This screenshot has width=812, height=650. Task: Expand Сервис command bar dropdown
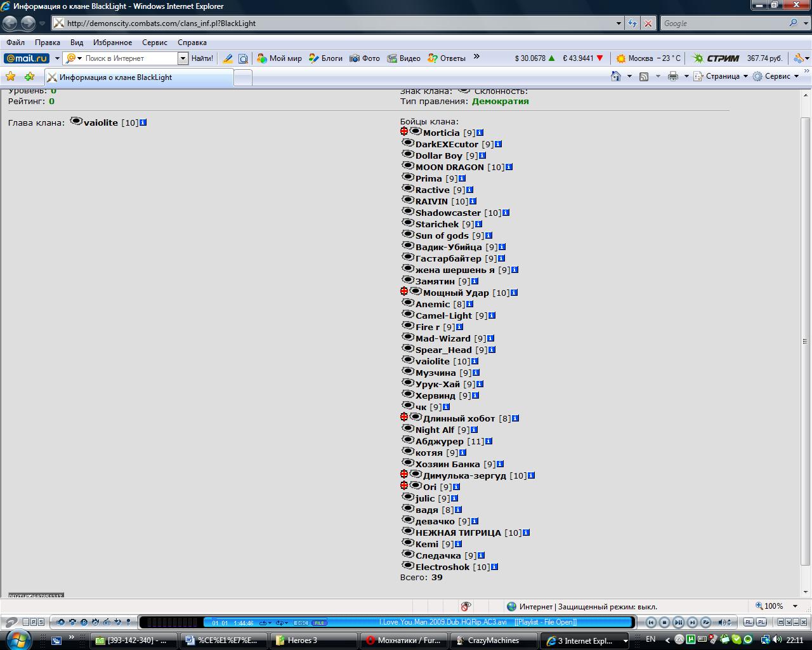[796, 76]
